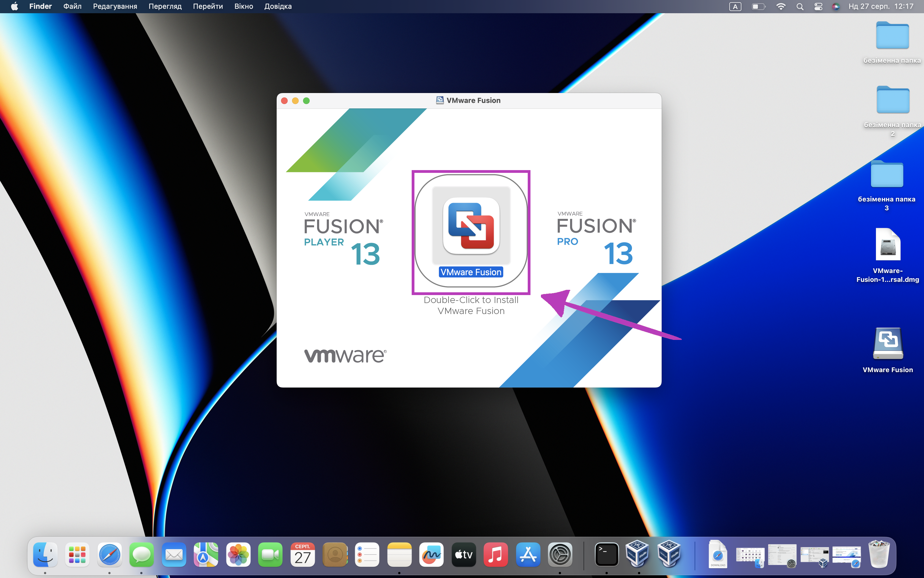
Task: Open Terminal from the Dock
Action: point(607,555)
